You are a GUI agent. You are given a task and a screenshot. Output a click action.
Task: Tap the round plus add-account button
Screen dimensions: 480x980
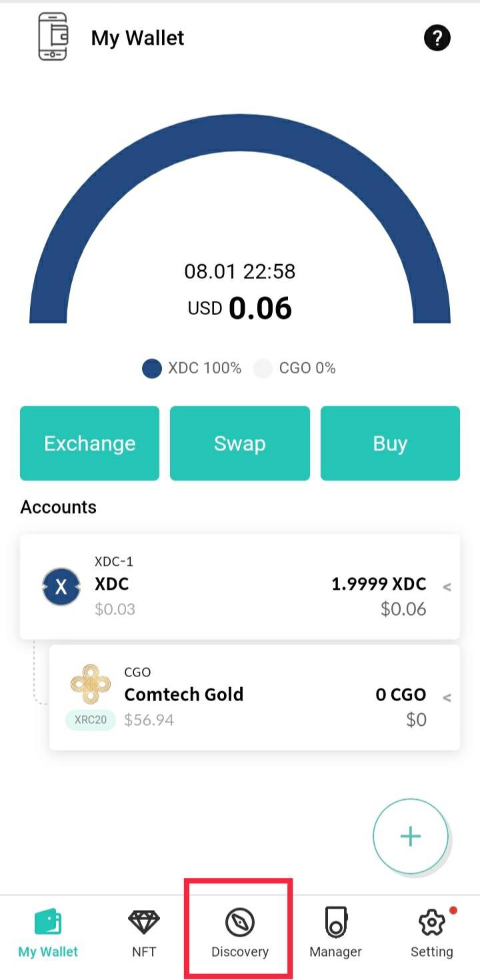click(410, 836)
